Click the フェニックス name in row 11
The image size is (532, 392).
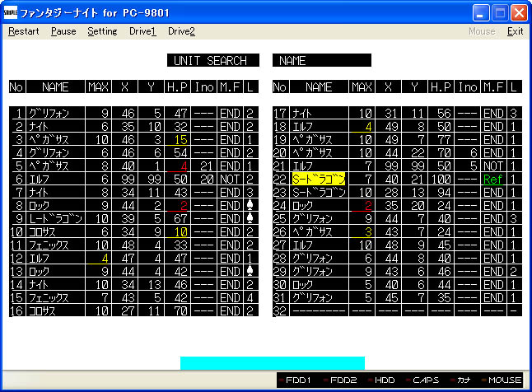49,245
